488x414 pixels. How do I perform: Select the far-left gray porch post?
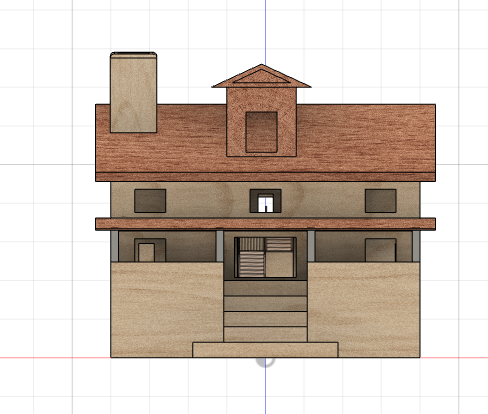click(114, 246)
